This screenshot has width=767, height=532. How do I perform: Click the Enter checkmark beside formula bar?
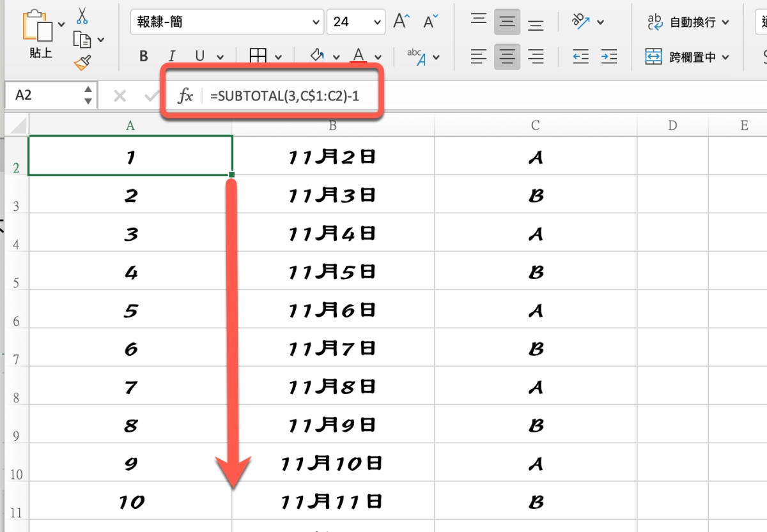click(x=152, y=96)
